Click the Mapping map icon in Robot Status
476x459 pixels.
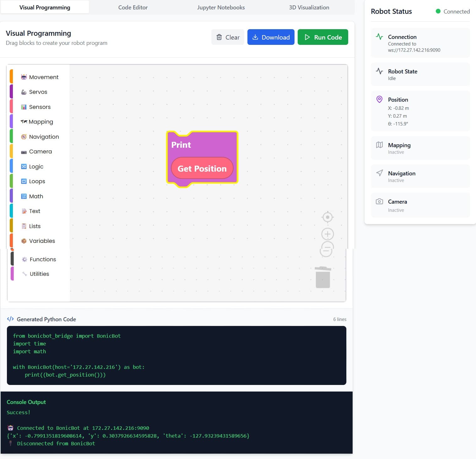click(x=379, y=145)
